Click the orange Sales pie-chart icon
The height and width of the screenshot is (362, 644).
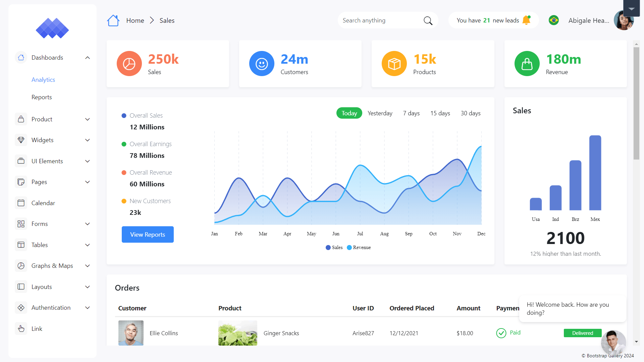tap(129, 64)
